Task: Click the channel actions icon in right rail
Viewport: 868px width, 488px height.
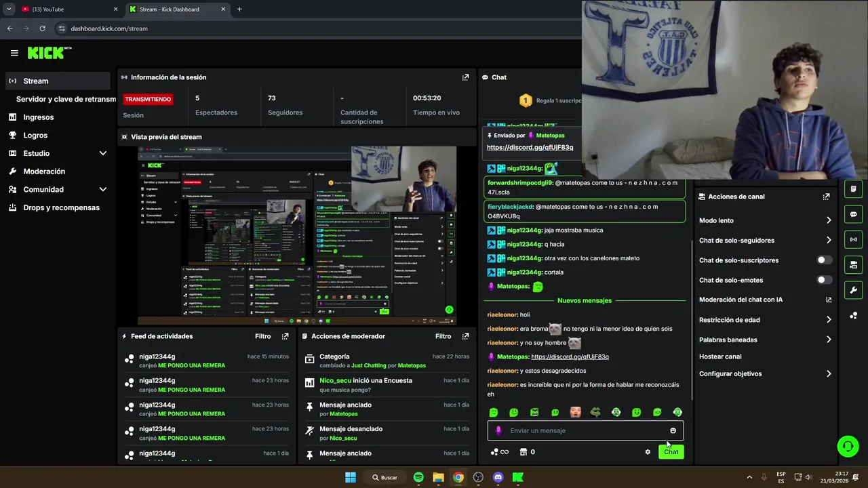Action: (853, 264)
